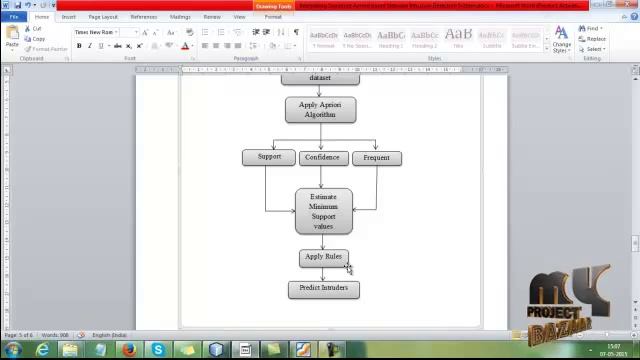The image size is (640, 360).
Task: Select the Predict Intruders flowchart box
Action: tap(324, 290)
